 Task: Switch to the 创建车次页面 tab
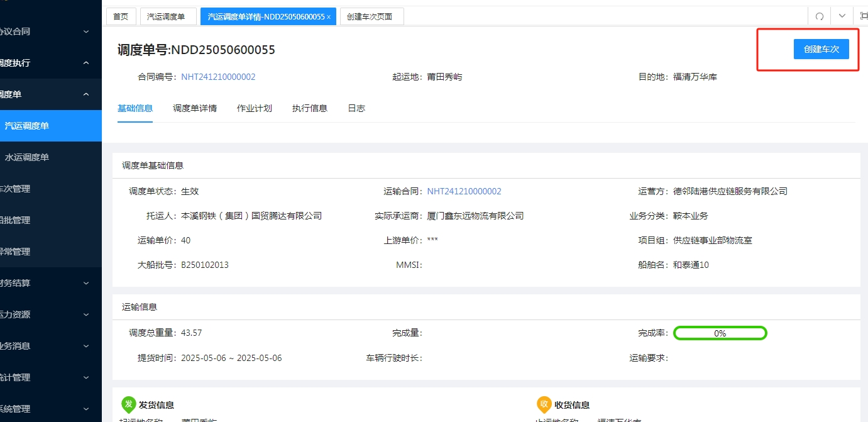click(371, 17)
